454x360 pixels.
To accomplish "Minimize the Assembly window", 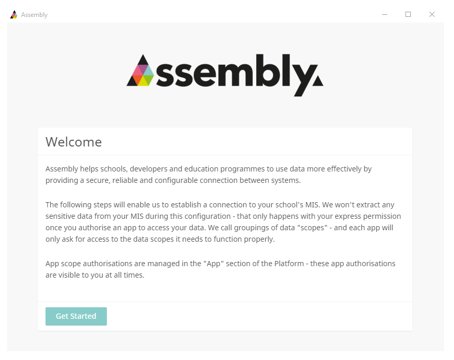I will 385,14.
